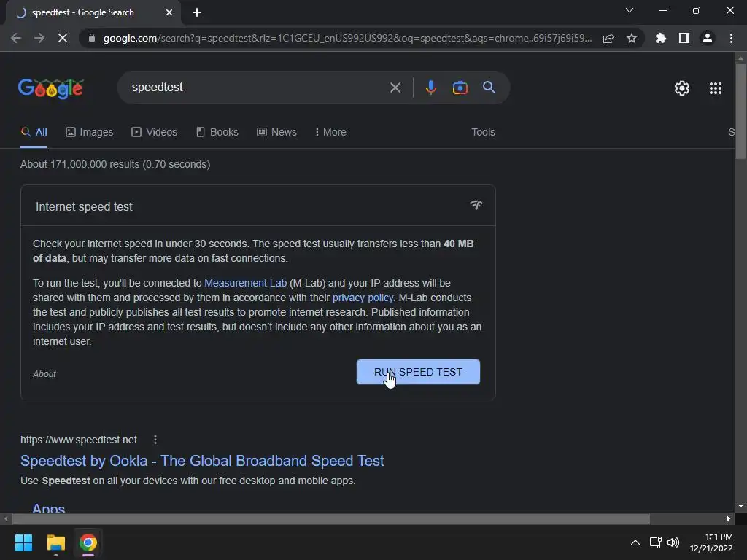Image resolution: width=747 pixels, height=560 pixels.
Task: Switch to the Images tab
Action: point(90,132)
